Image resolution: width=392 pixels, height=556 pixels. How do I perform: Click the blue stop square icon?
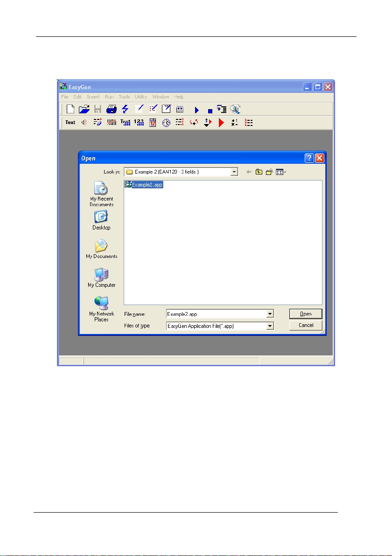pyautogui.click(x=210, y=111)
